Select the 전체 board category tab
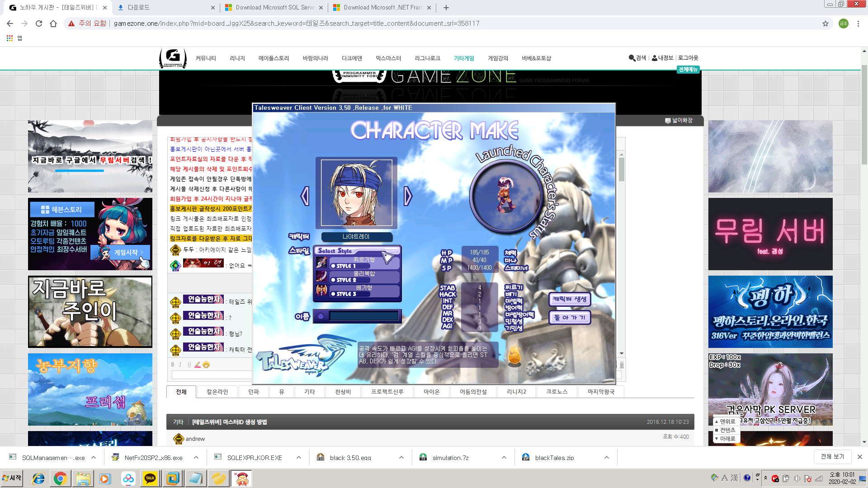Screen dimensions: 868x488 (x=181, y=392)
